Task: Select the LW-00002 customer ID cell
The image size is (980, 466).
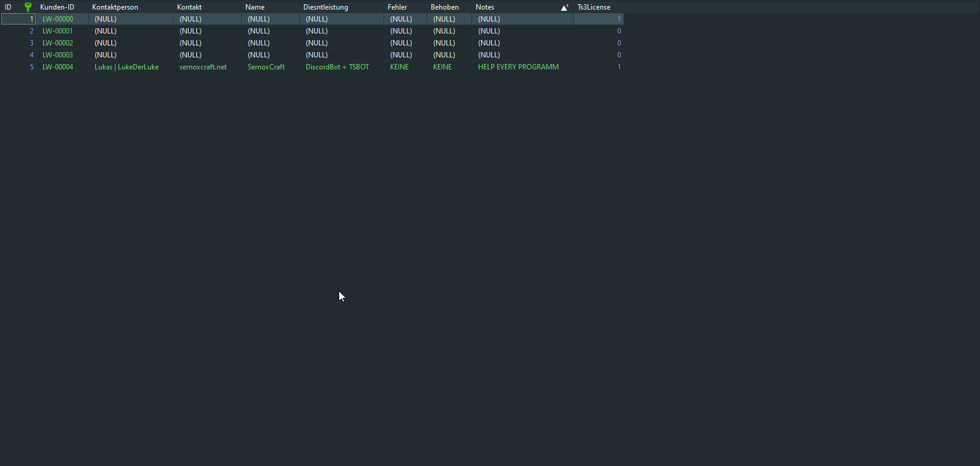Action: (58, 43)
